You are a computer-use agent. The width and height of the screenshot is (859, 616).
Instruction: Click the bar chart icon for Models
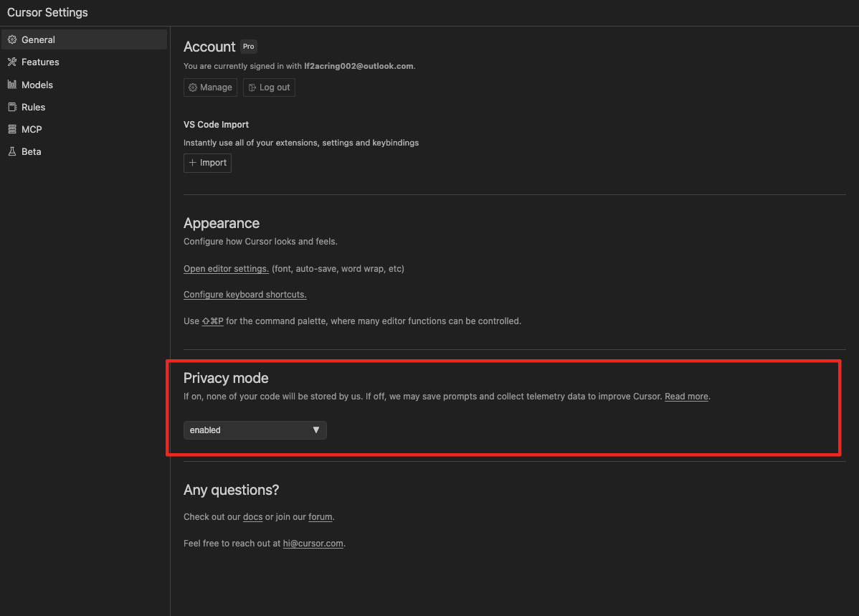pyautogui.click(x=12, y=85)
